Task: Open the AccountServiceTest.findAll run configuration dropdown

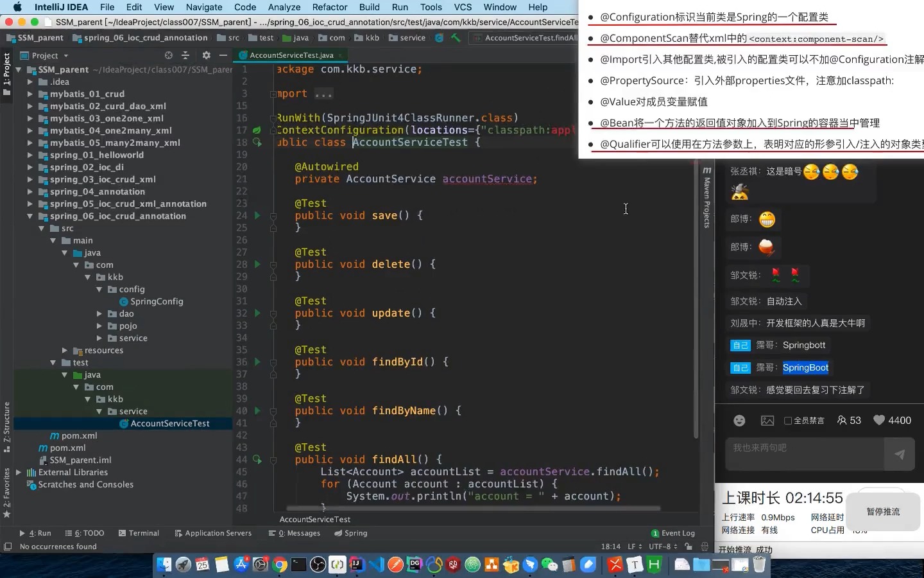Action: tap(525, 38)
